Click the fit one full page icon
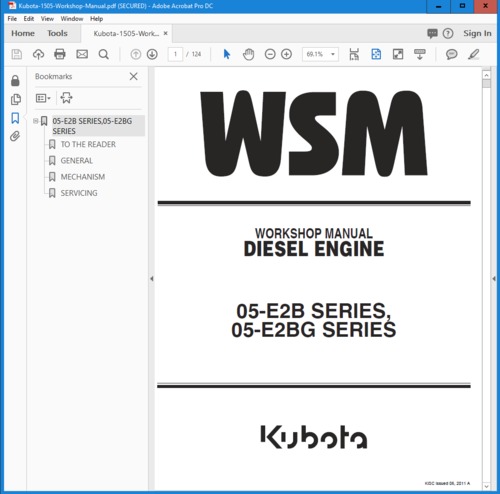 point(376,54)
